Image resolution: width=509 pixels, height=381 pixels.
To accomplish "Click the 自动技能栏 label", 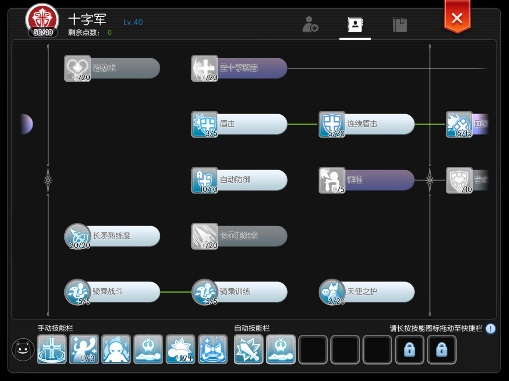I will 252,328.
